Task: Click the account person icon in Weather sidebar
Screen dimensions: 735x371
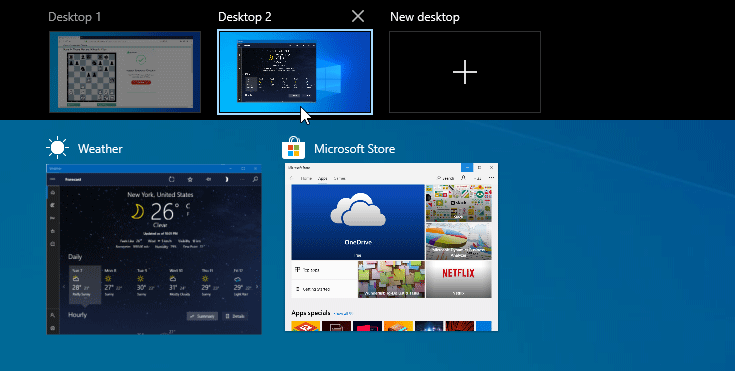Action: click(52, 315)
